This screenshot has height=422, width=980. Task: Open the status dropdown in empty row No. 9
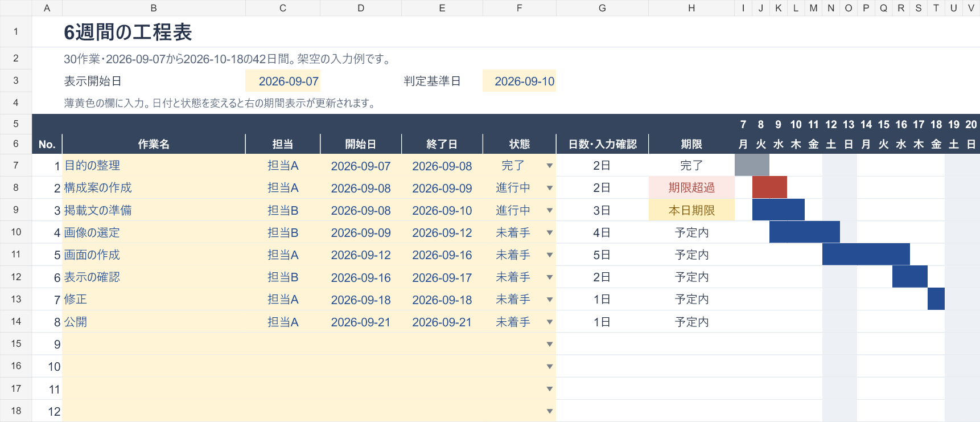tap(549, 344)
